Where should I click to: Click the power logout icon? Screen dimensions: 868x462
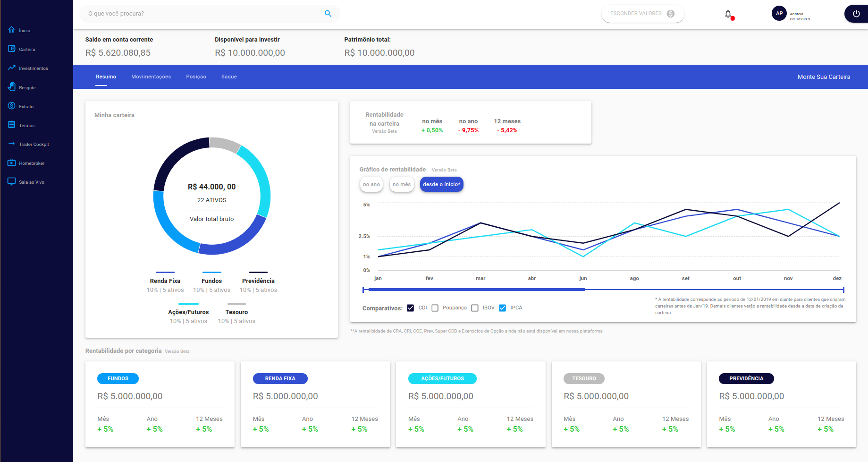coord(856,13)
